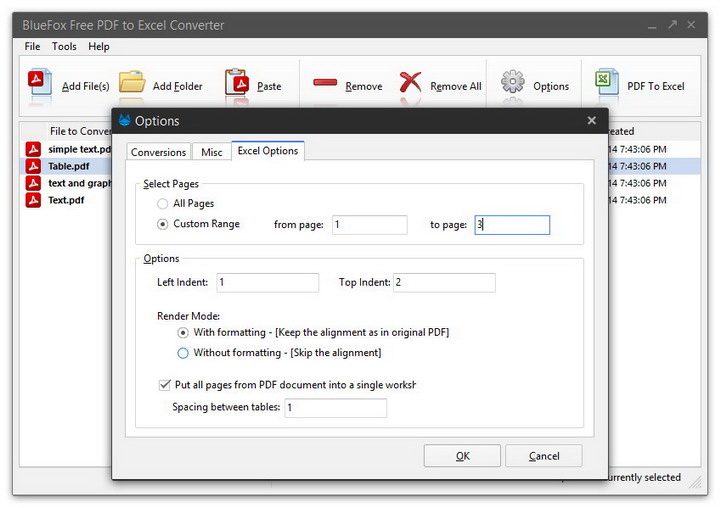Select the Text.pdf file name

[66, 200]
